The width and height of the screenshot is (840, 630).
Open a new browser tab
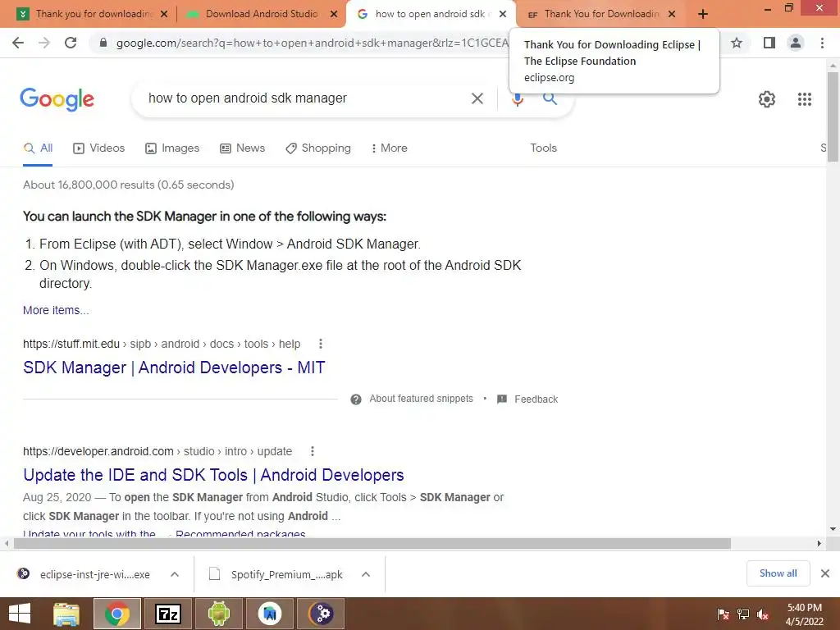(x=703, y=14)
